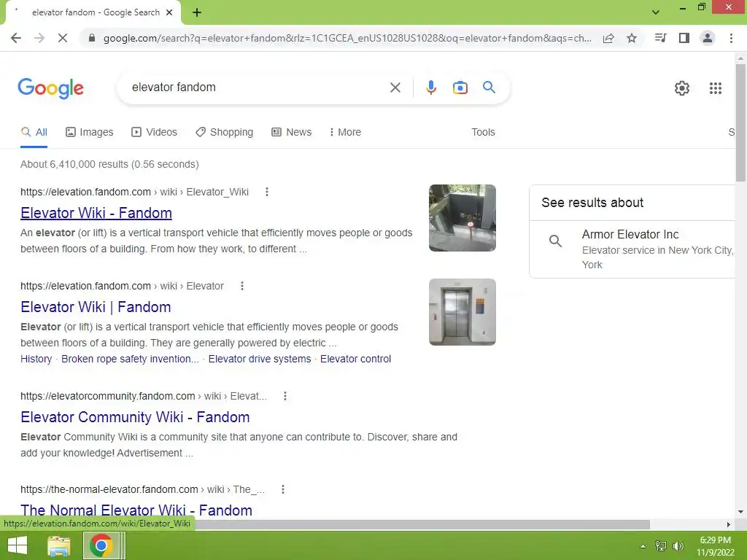
Task: Open File Explorer from taskbar
Action: pyautogui.click(x=59, y=545)
